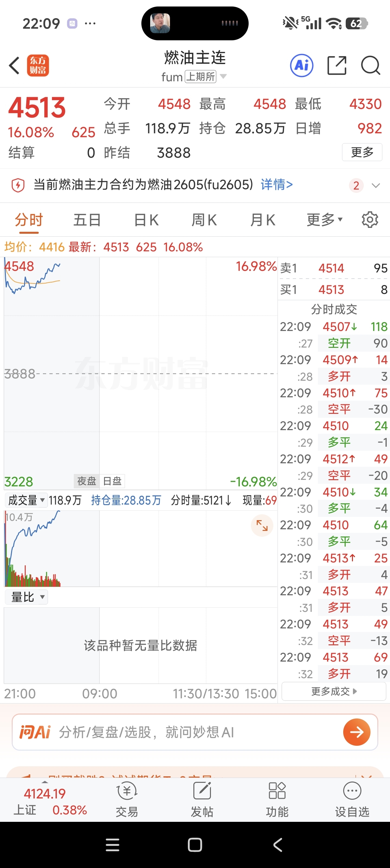Tap the blue Ai assistant icon
390x868 pixels.
point(301,65)
